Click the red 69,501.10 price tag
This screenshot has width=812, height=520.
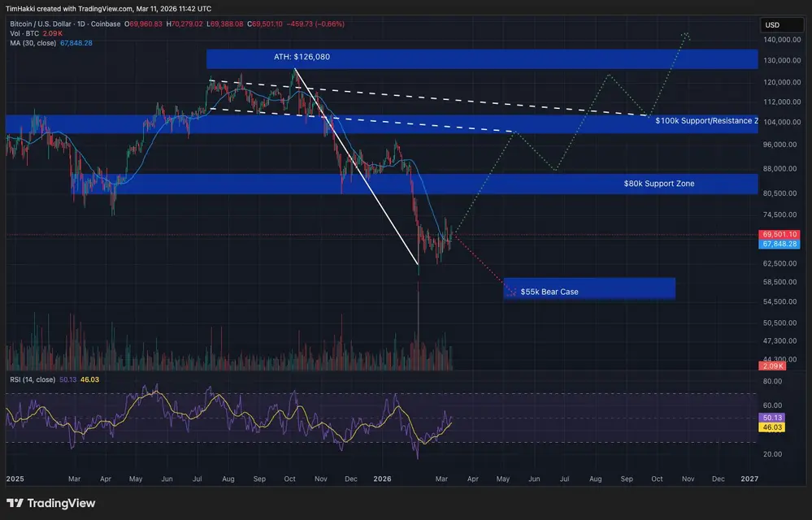click(x=779, y=234)
